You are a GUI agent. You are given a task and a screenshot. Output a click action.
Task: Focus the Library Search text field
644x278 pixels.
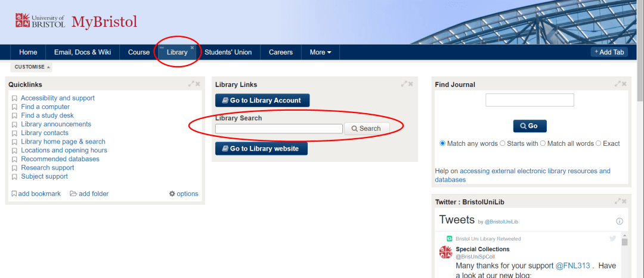coord(279,129)
